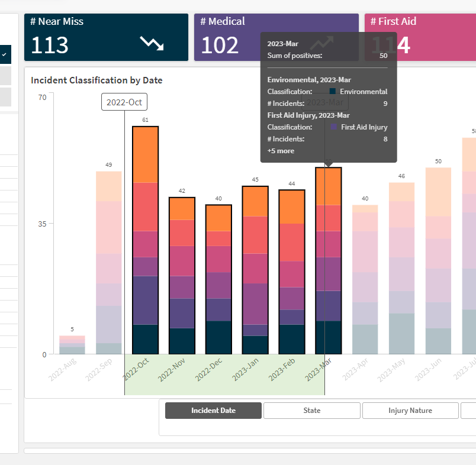The height and width of the screenshot is (465, 476).
Task: Click the faded 2023-Jun bar showing 50
Action: tap(439, 260)
